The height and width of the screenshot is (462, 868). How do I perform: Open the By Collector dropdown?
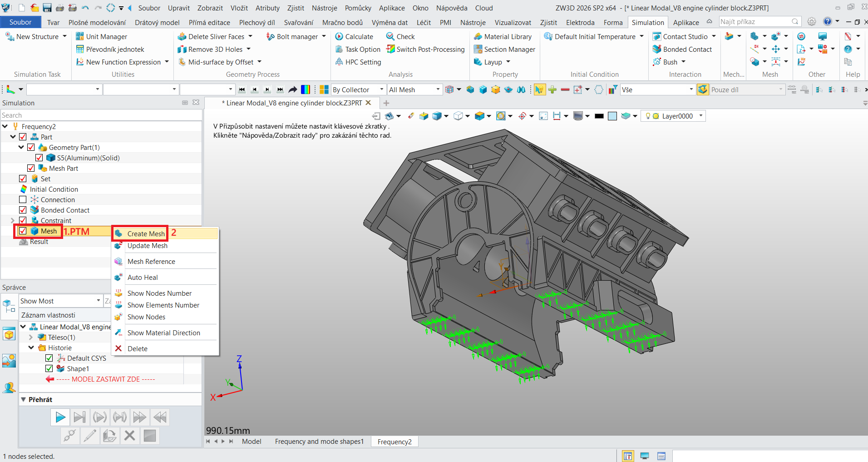[x=358, y=89]
